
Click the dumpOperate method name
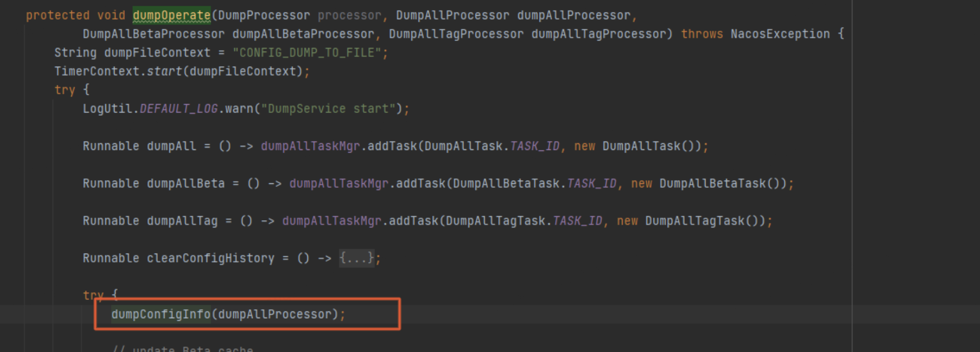tap(171, 15)
